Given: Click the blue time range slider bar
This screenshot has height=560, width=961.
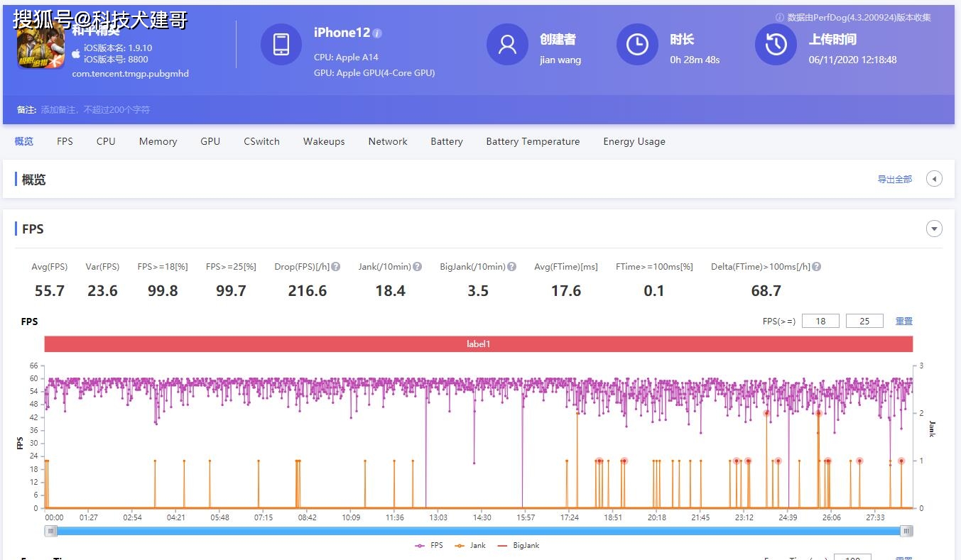Looking at the screenshot, I should [x=479, y=531].
